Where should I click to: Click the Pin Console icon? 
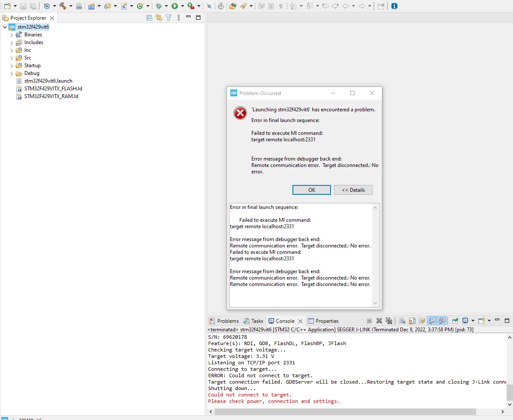pos(455,321)
